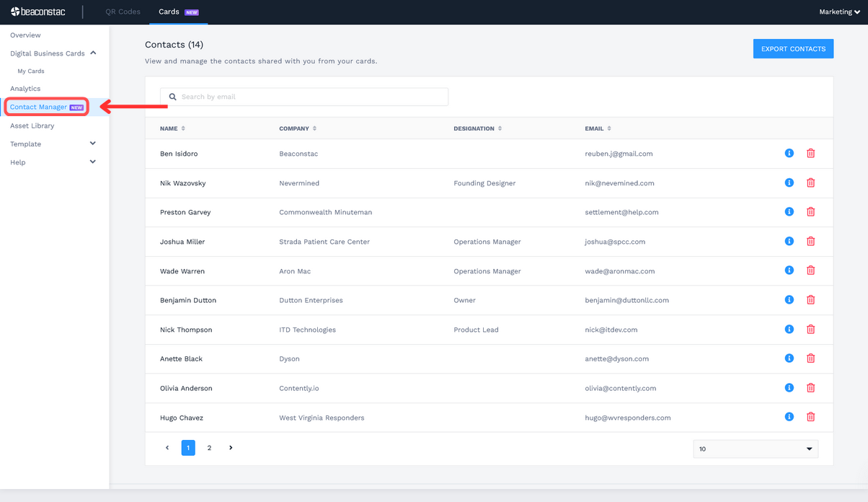Open the rows-per-page dropdown
The width and height of the screenshot is (868, 502).
coord(755,448)
